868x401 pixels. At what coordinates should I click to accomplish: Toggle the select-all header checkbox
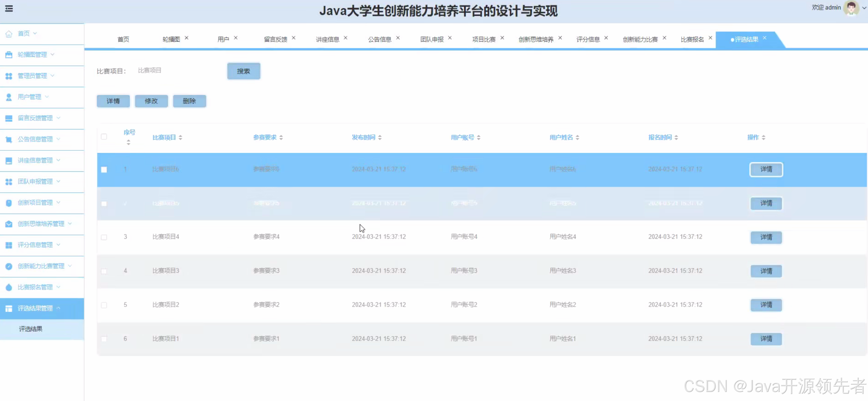click(x=104, y=137)
